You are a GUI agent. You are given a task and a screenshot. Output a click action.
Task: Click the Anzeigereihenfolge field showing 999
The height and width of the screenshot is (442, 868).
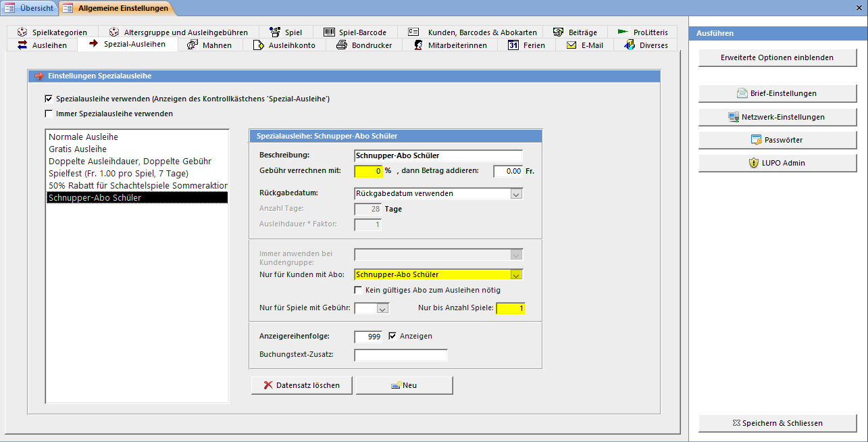[368, 337]
